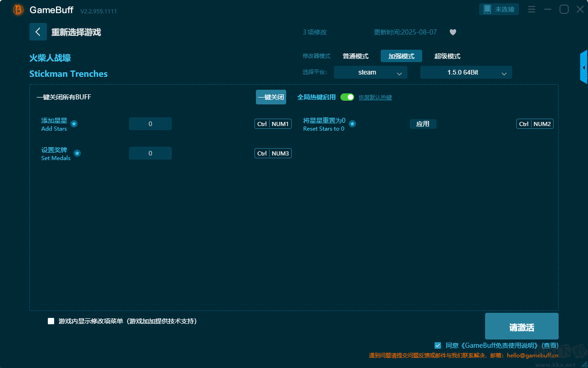Click the Add Stars value field
The width and height of the screenshot is (588, 368).
[150, 124]
